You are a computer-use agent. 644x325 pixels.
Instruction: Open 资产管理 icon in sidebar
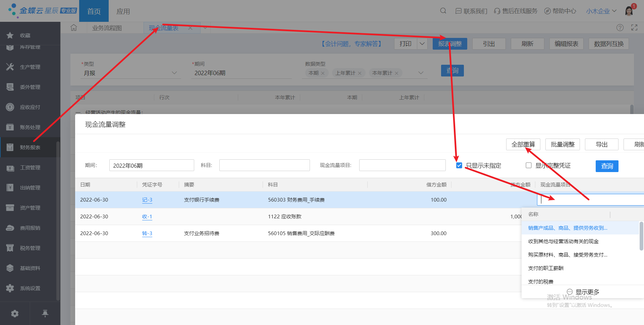[10, 208]
